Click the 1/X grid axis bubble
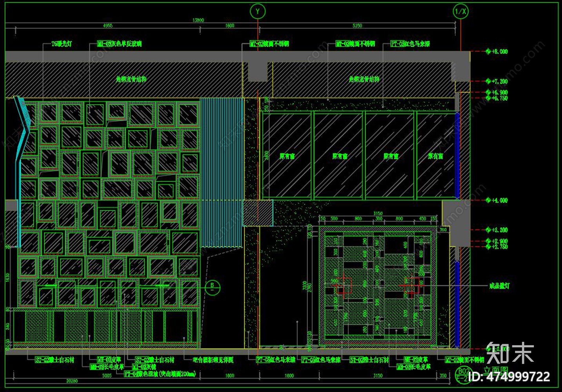 (460, 12)
